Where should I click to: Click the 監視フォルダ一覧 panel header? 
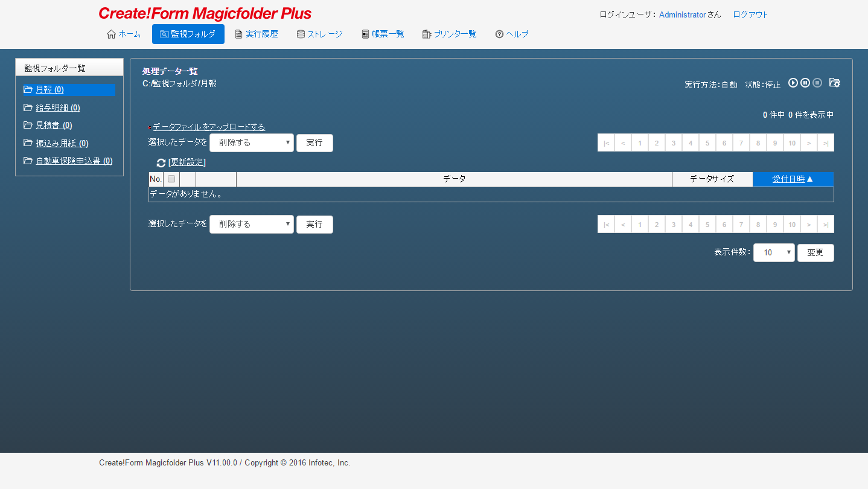pos(69,68)
